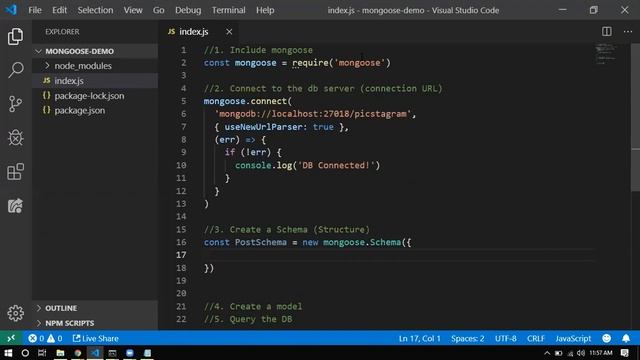The image size is (640, 360).
Task: Open the Help menu
Action: (265, 10)
